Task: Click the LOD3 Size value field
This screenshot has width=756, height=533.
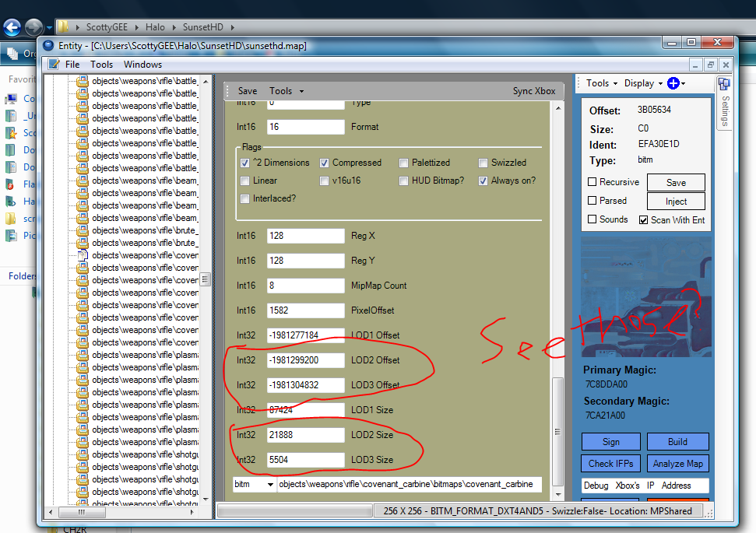Action: coord(306,460)
